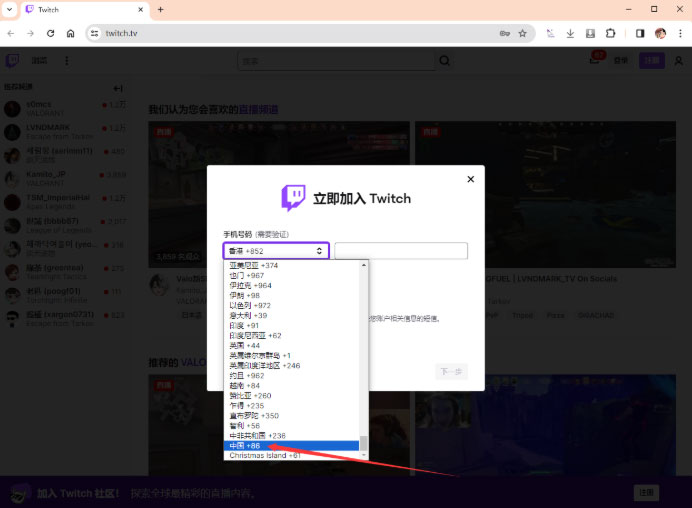The width and height of the screenshot is (692, 508).
Task: Open the 香港 +852 country code combo box
Action: click(x=276, y=251)
